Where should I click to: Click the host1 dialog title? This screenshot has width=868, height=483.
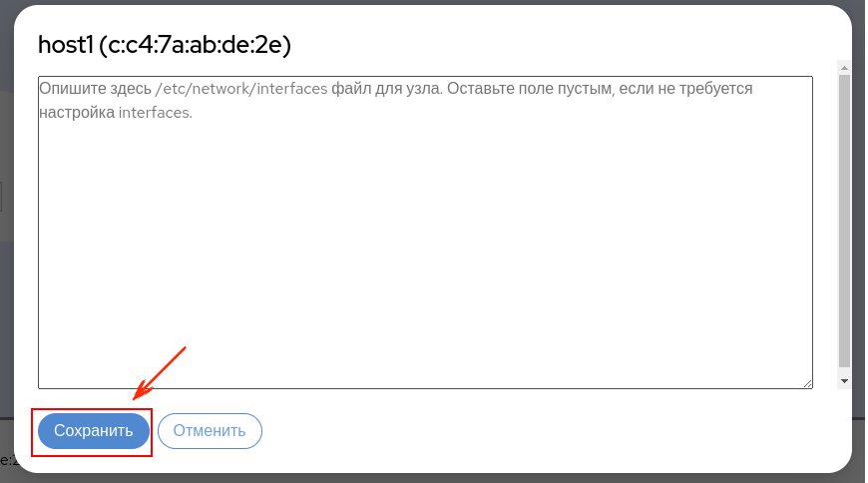coord(165,45)
